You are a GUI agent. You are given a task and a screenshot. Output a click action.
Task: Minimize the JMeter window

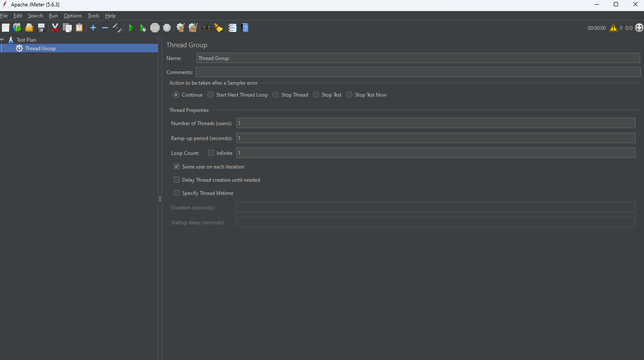click(597, 5)
